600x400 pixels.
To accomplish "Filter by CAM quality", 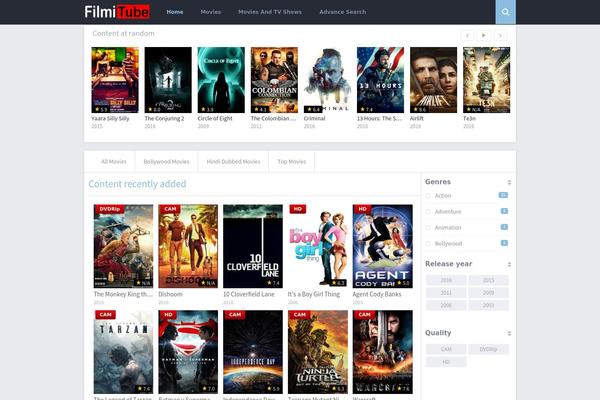I will (x=446, y=349).
